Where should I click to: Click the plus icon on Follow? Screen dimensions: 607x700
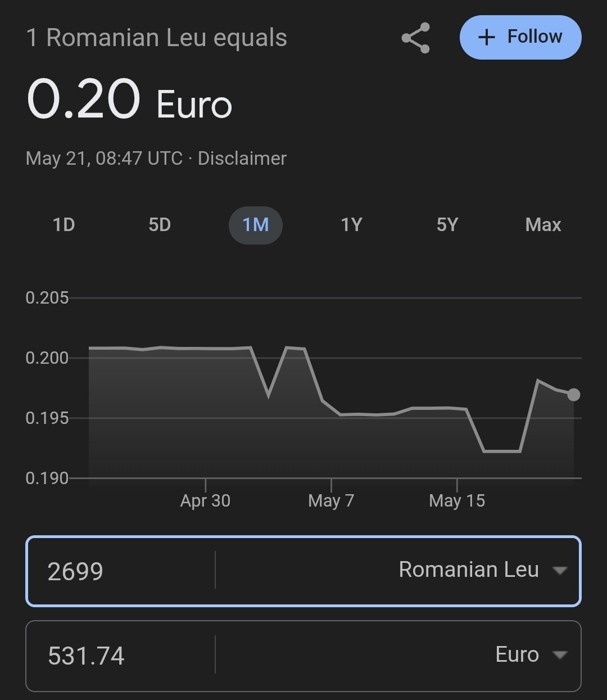(486, 38)
